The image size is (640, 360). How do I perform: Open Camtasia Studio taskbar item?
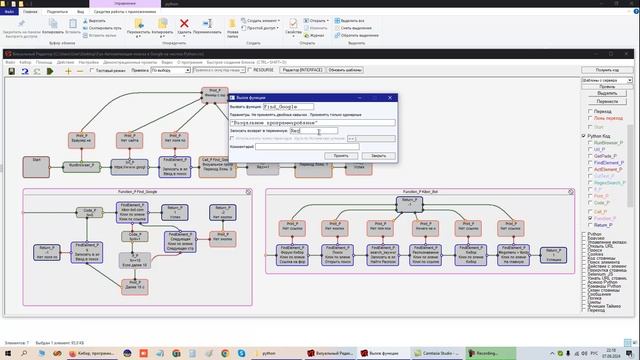click(x=436, y=353)
